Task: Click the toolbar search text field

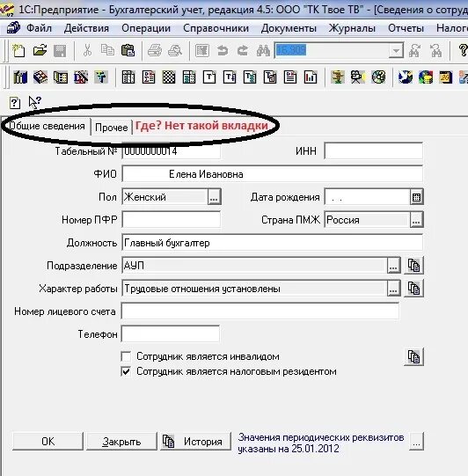Action: tap(332, 50)
